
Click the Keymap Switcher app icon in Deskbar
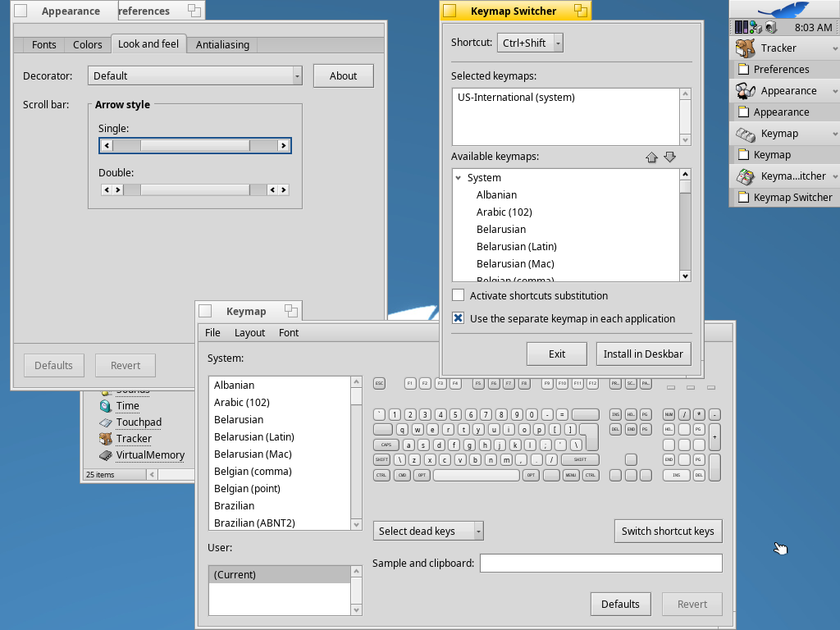(x=745, y=176)
